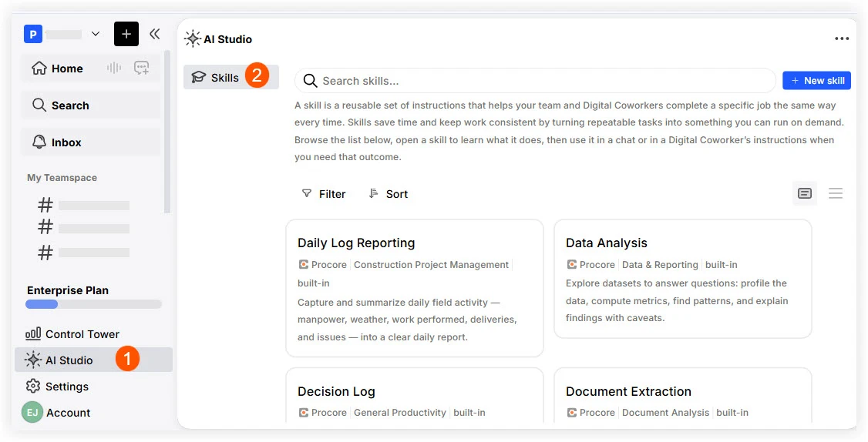The image size is (868, 442).
Task: Click the My Teamspace heading
Action: pos(62,178)
